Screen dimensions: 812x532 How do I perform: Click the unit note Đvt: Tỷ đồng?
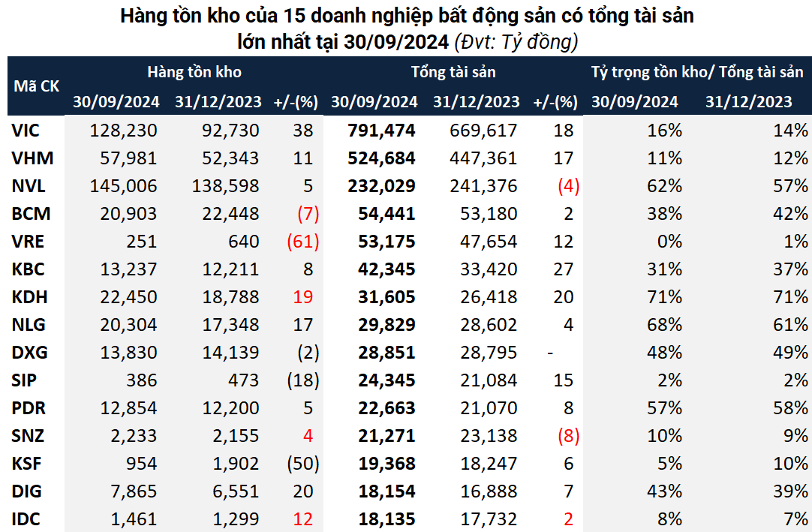point(516,41)
